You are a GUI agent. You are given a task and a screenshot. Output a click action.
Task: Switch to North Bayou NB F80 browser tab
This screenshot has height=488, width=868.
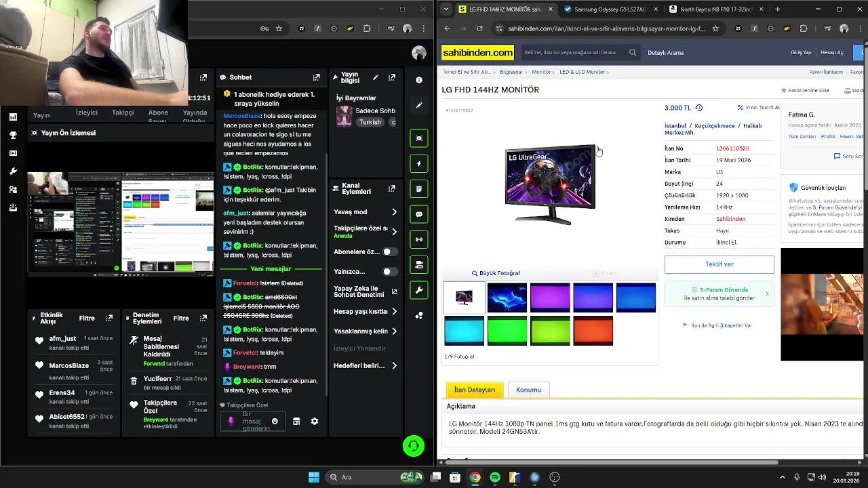[x=715, y=9]
